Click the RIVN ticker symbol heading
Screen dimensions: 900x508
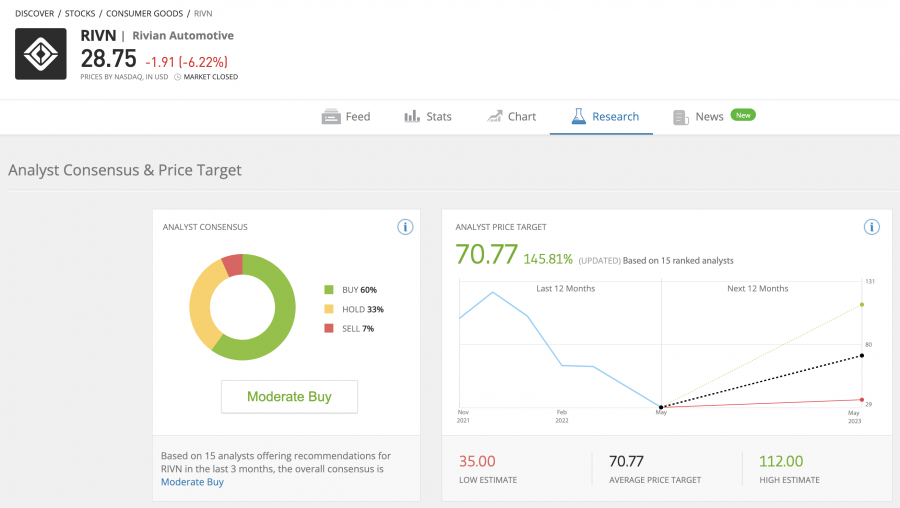click(98, 36)
